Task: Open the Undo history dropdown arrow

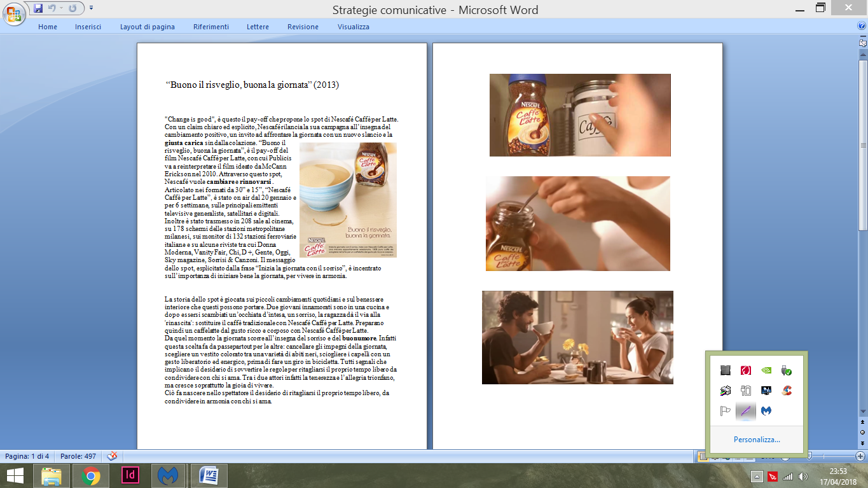Action: coord(60,8)
